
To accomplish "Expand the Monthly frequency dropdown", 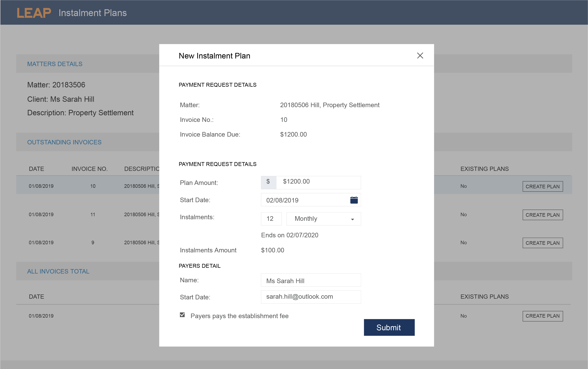I will (x=324, y=219).
